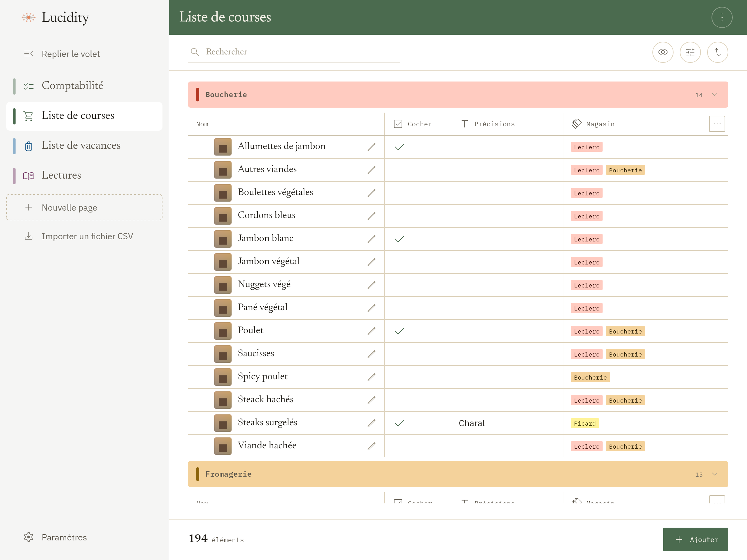This screenshot has width=747, height=560.
Task: Open the Comptabilité page
Action: click(x=84, y=86)
